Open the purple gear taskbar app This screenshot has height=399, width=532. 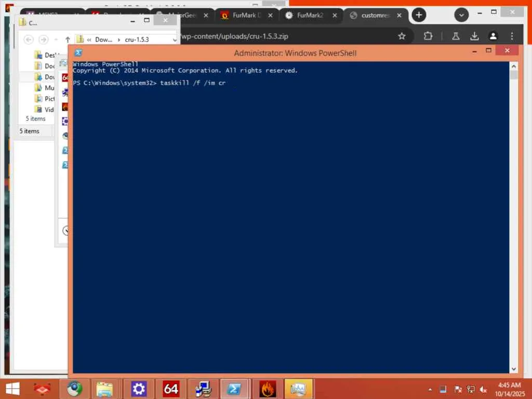(138, 389)
